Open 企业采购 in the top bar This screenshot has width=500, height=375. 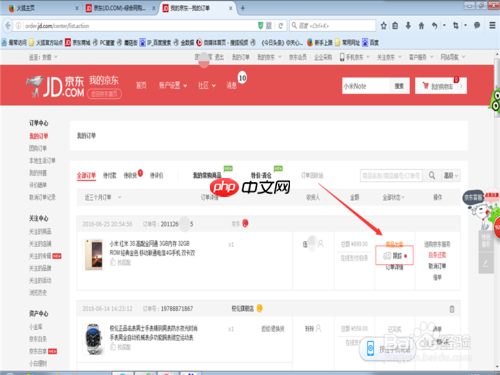click(323, 57)
